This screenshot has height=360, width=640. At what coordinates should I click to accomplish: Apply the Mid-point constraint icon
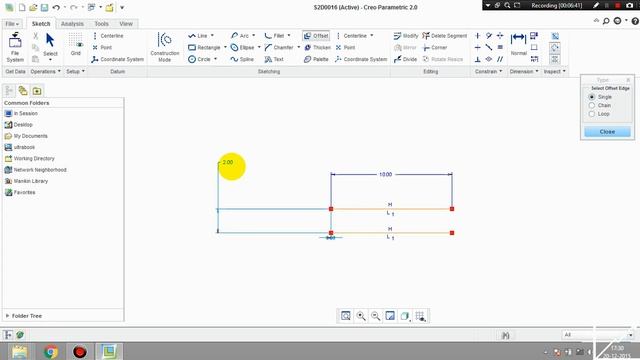[x=489, y=48]
